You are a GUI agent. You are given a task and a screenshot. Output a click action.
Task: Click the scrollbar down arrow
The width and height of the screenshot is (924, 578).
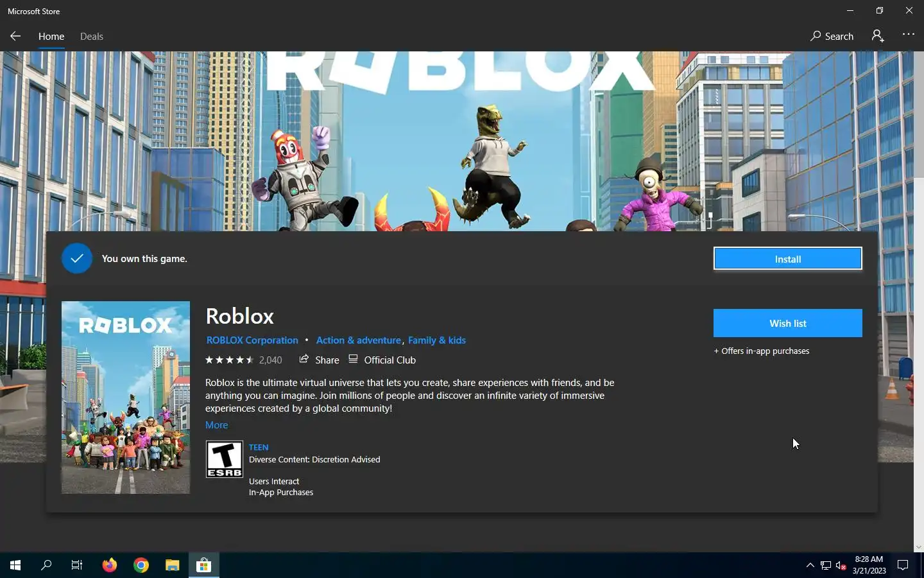tap(919, 547)
